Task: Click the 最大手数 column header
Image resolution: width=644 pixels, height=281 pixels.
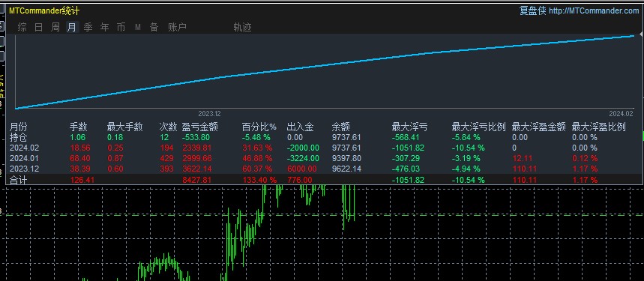Action: coord(125,127)
